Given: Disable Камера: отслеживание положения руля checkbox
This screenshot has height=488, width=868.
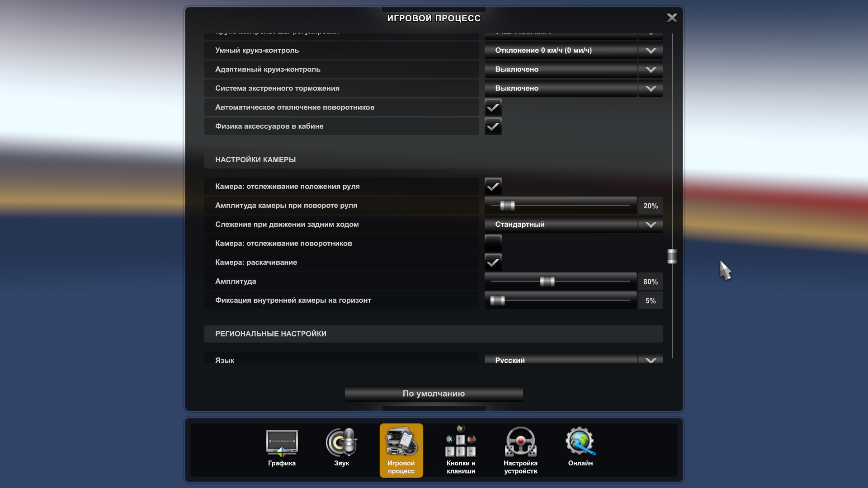Looking at the screenshot, I should click(493, 187).
